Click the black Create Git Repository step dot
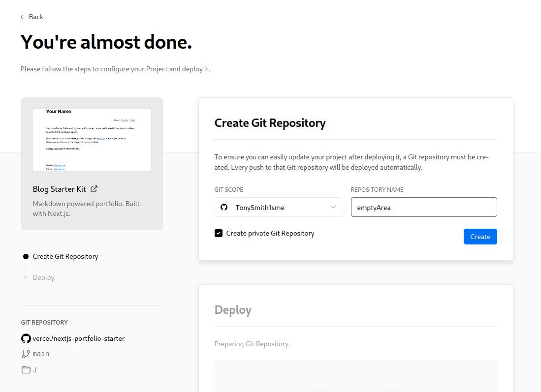This screenshot has width=541, height=392. coord(26,256)
